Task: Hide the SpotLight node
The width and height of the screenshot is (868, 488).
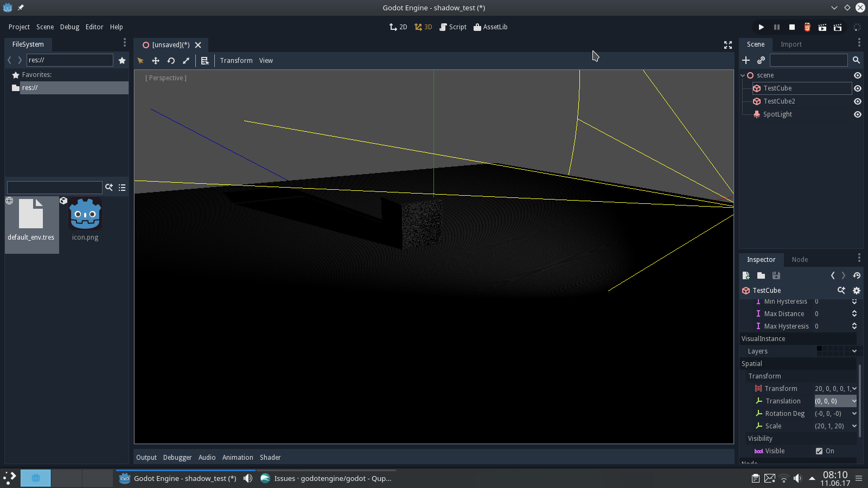Action: (858, 114)
